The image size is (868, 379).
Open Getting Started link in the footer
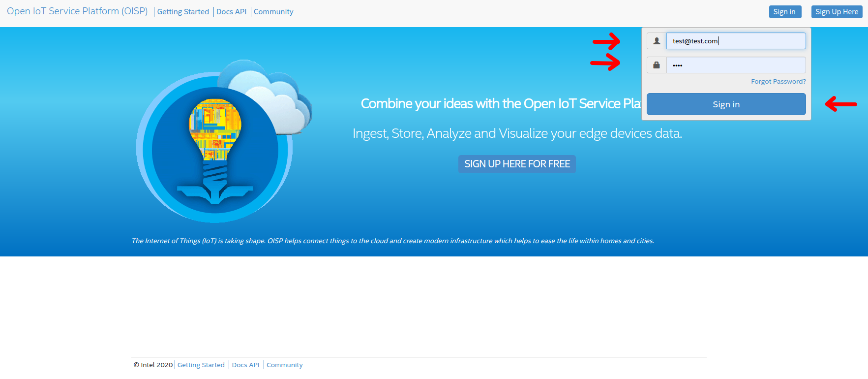[x=201, y=365]
